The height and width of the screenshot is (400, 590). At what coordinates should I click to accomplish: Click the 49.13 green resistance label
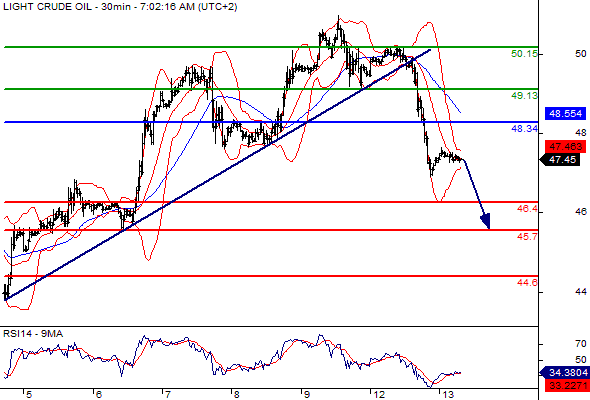tap(524, 96)
